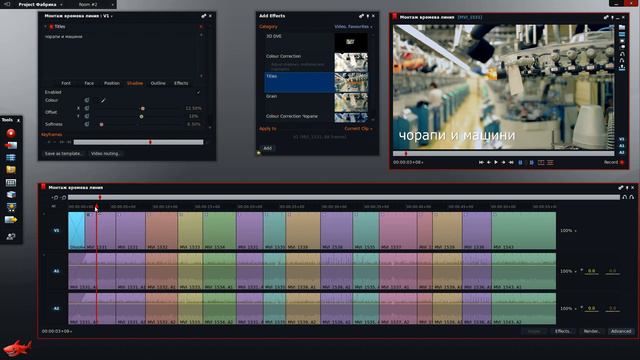The width and height of the screenshot is (640, 360).
Task: Click the users icon in Tools panel
Action: point(11,236)
